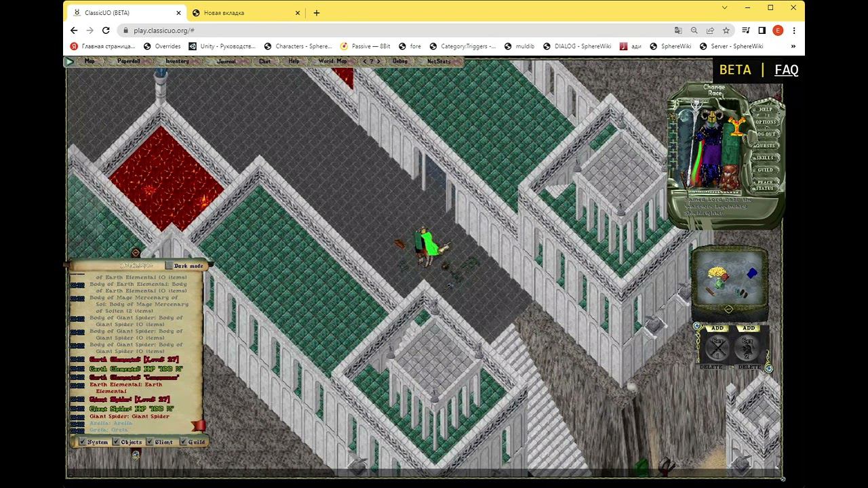Click the green bag in backpack
The width and height of the screenshot is (868, 488).
tap(719, 283)
